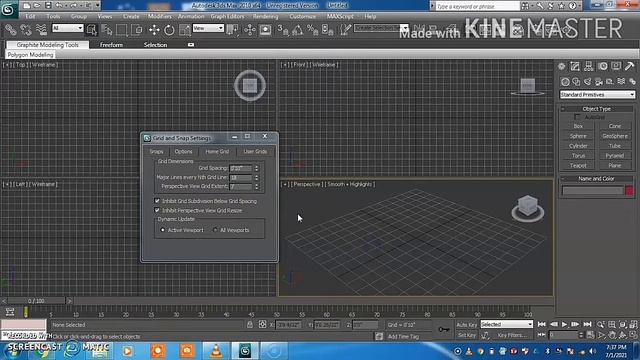Open the Rendering menu
This screenshot has width=640, height=360.
(265, 16)
